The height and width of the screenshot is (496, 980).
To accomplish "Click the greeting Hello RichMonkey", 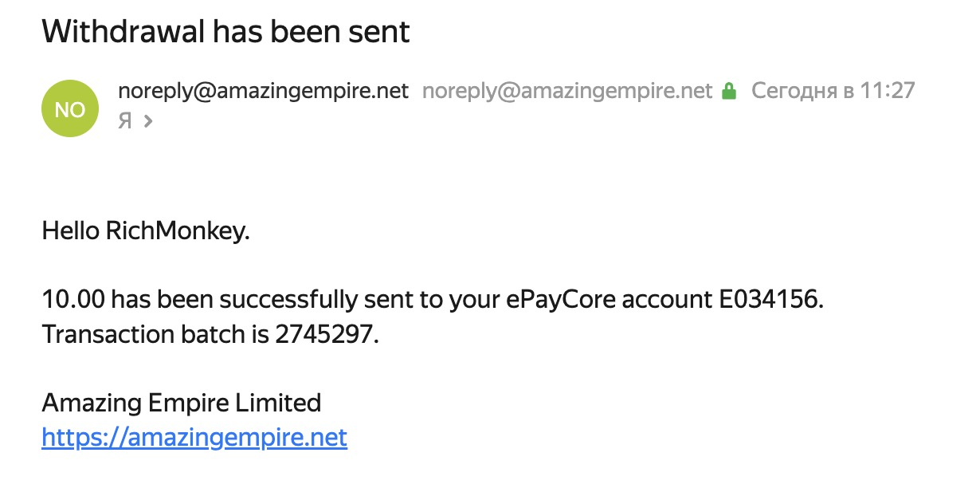I will tap(146, 231).
